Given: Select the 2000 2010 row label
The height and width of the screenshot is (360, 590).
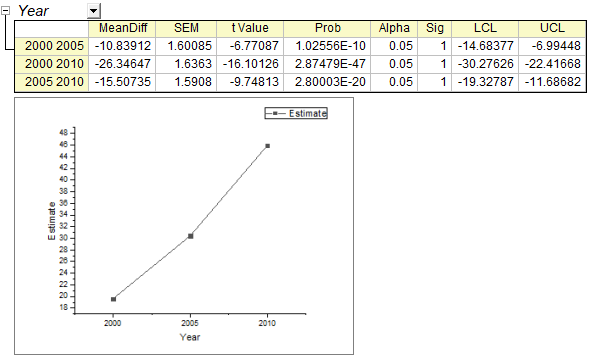Looking at the screenshot, I should 52,64.
